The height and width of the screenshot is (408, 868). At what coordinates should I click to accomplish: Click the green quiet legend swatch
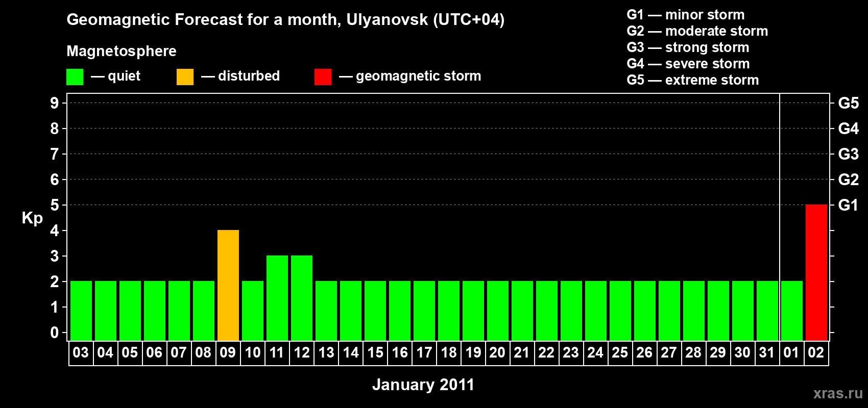pyautogui.click(x=75, y=77)
